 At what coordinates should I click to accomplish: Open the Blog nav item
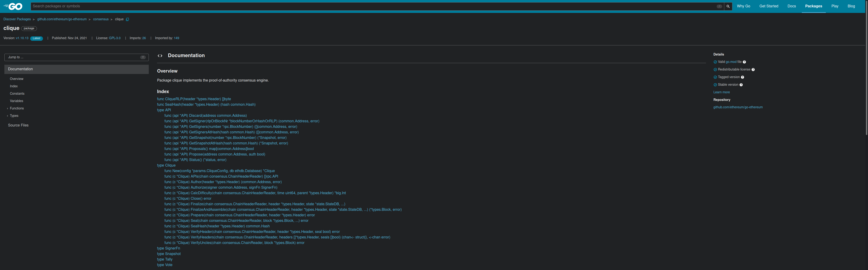pyautogui.click(x=851, y=6)
